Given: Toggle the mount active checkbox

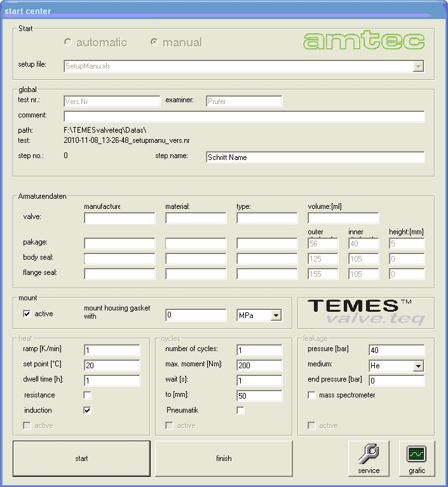Looking at the screenshot, I should (x=27, y=314).
